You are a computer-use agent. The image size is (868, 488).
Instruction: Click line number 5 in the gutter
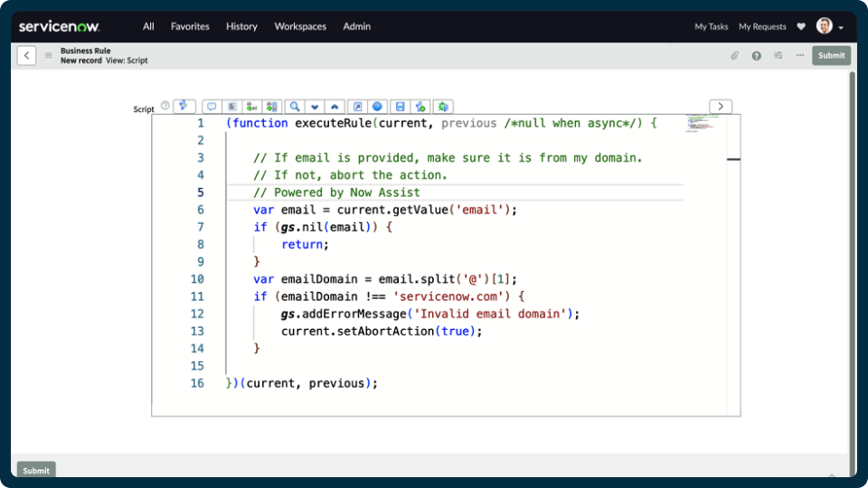pyautogui.click(x=200, y=192)
